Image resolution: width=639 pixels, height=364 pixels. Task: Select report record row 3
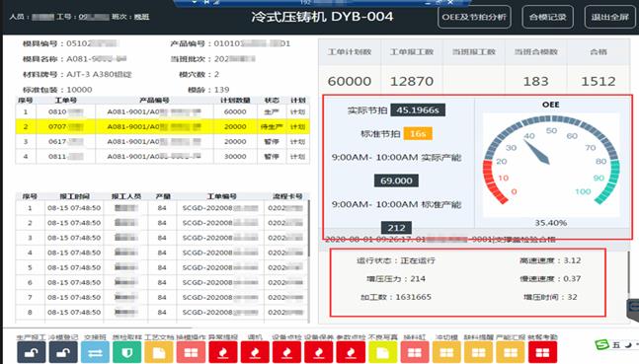(162, 238)
